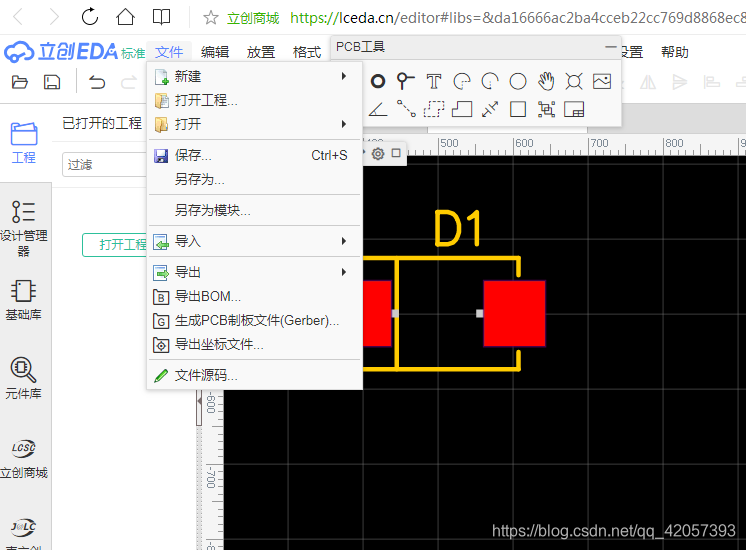Select the last icon in PCB tools second row
746x550 pixels.
click(x=574, y=109)
